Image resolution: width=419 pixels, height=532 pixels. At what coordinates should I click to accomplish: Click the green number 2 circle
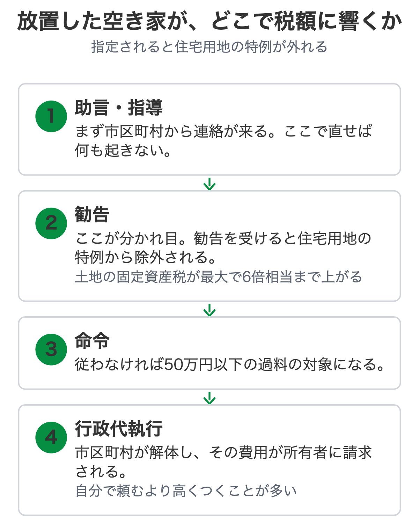pyautogui.click(x=51, y=223)
